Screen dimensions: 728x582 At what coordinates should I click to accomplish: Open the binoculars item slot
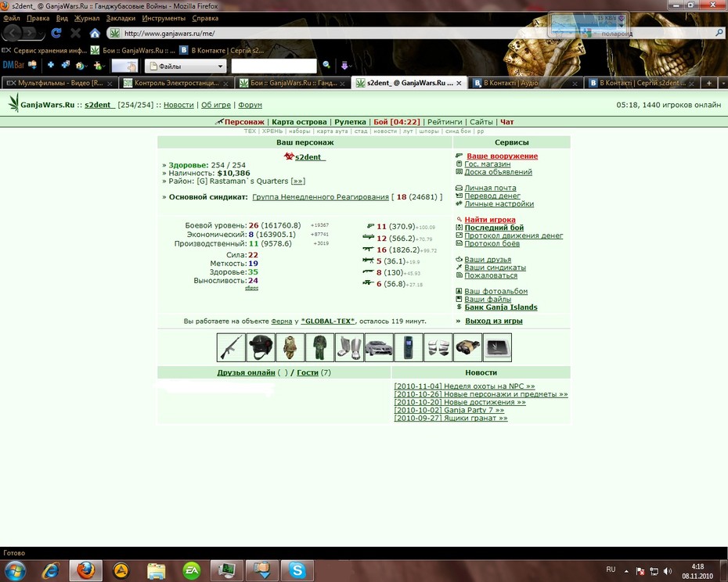[x=467, y=347]
